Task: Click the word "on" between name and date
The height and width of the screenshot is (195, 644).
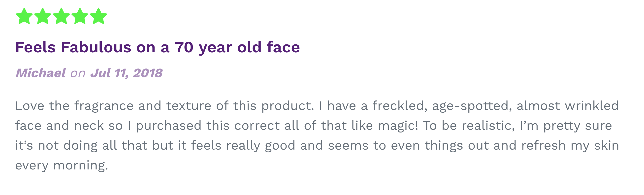Action: [78, 73]
